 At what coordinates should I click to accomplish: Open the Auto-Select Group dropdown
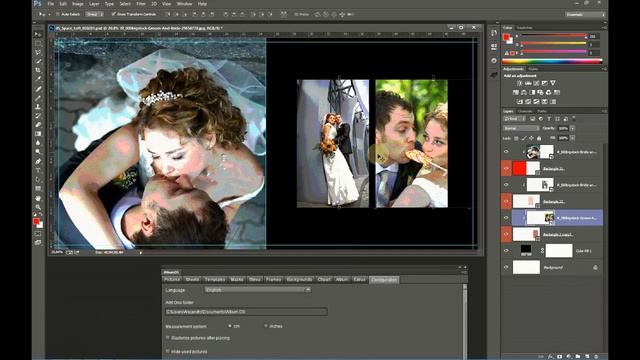pyautogui.click(x=94, y=14)
